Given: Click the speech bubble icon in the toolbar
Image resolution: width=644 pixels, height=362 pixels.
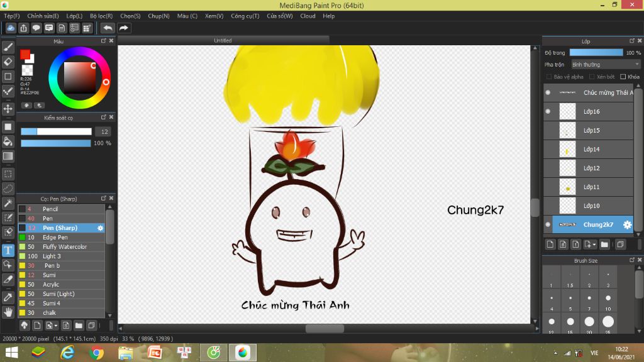Looking at the screenshot, I should 36,28.
